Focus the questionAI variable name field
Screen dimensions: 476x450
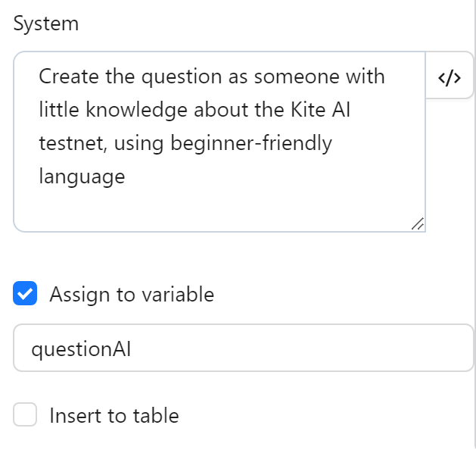[243, 348]
